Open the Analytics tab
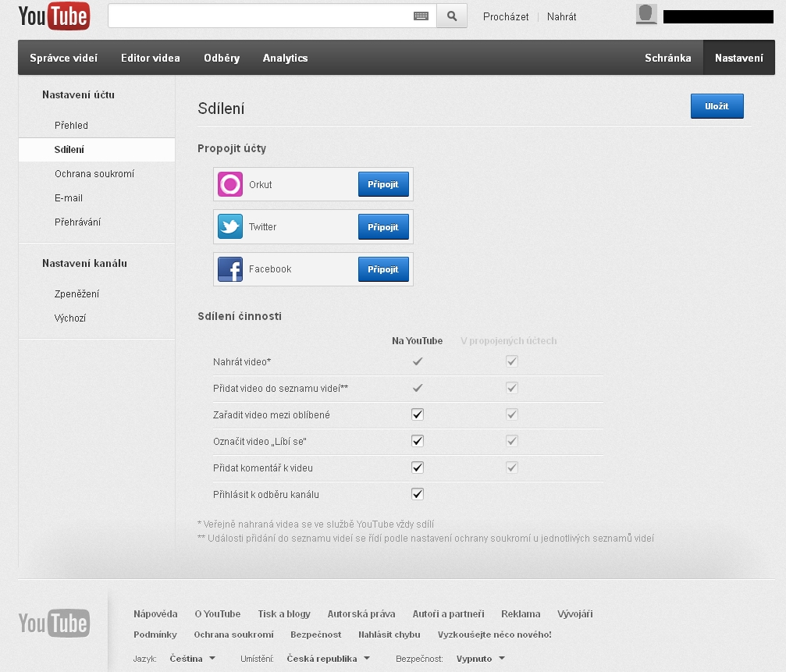This screenshot has width=786, height=672. click(x=285, y=58)
